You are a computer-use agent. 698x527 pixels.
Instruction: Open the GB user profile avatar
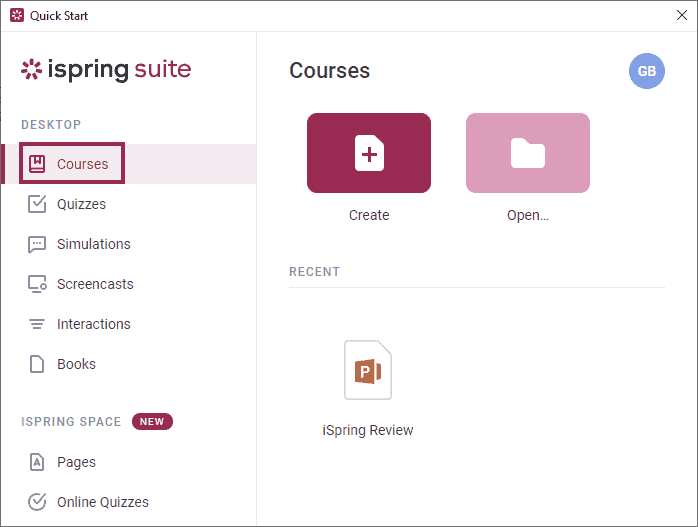click(x=646, y=71)
